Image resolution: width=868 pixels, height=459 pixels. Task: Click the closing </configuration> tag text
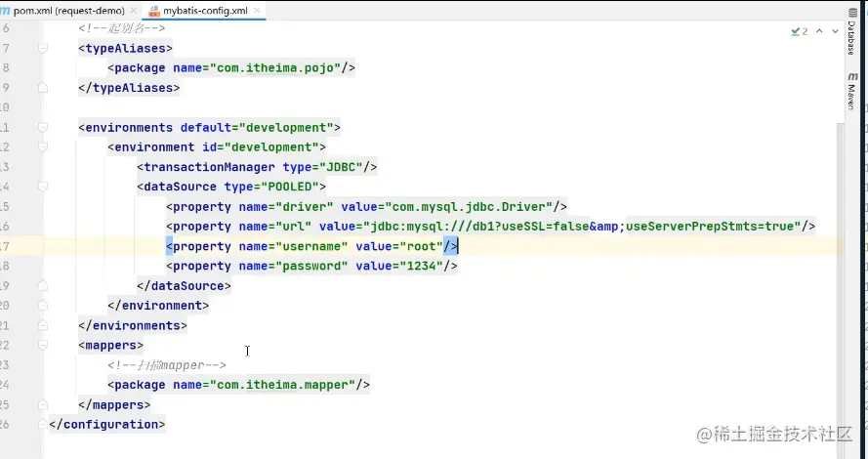[106, 425]
